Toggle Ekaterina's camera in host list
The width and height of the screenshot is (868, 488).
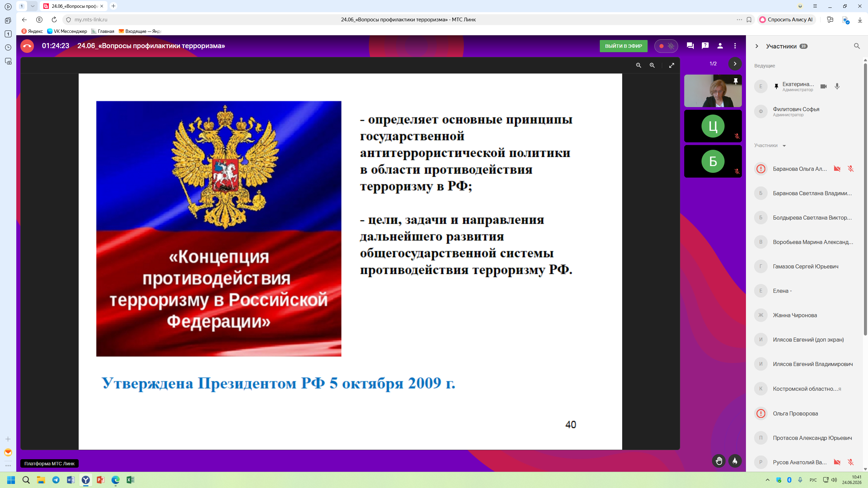824,86
